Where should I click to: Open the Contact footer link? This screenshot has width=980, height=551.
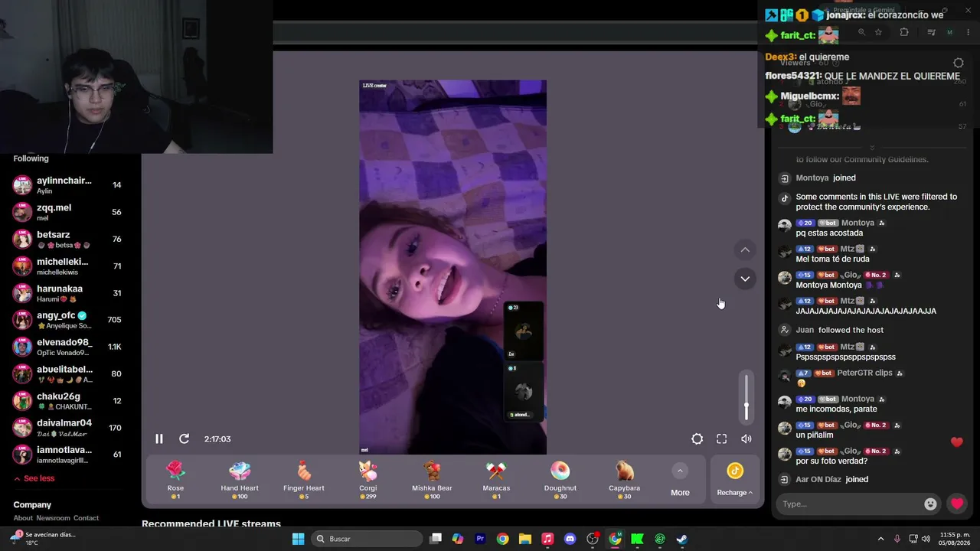[x=87, y=518]
